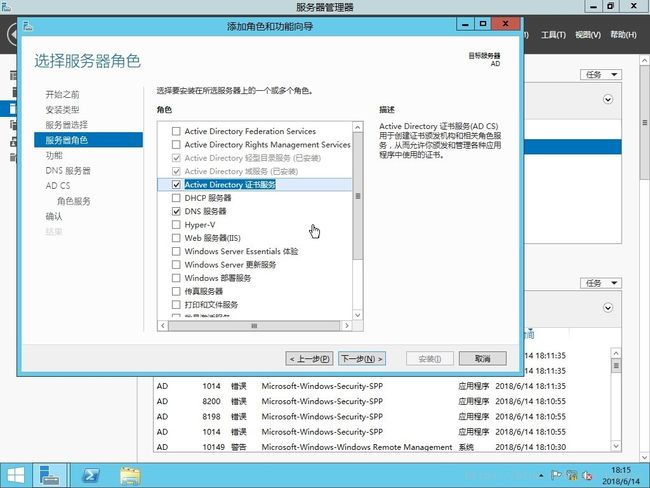Viewport: 650px width, 488px height.
Task: Check 传真服务器 role
Action: (x=176, y=291)
